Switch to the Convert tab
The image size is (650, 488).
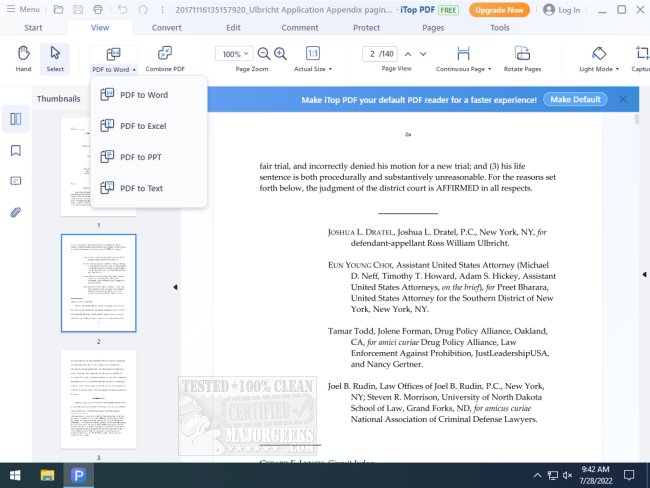[x=166, y=28]
